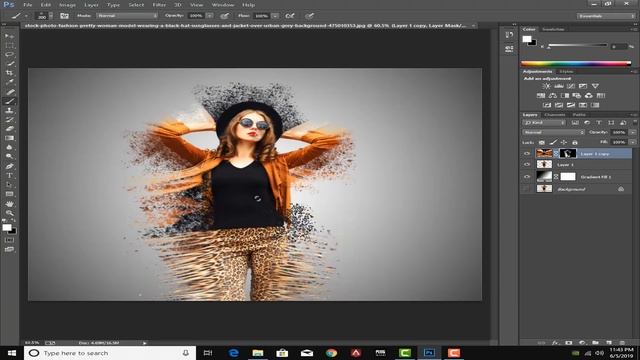Screen dimensions: 640x360
Task: Select the Blur tool
Action: tap(9, 147)
